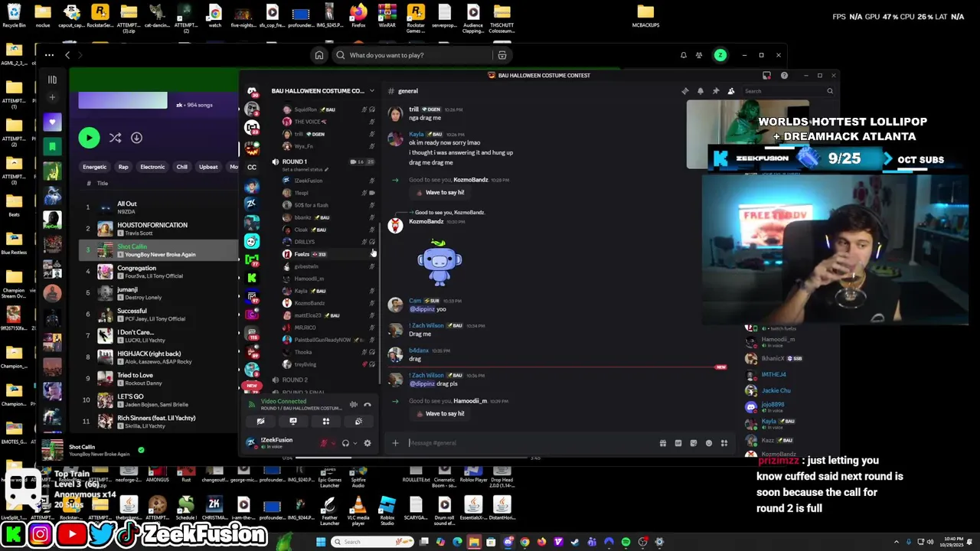Start an activity in voice panel
Image resolution: width=980 pixels, height=551 pixels.
coord(326,421)
